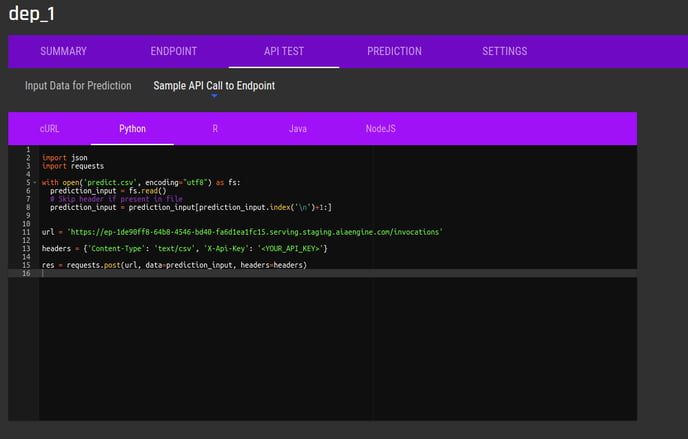Click line number 1 in the gutter
This screenshot has width=688, height=439.
[x=28, y=150]
